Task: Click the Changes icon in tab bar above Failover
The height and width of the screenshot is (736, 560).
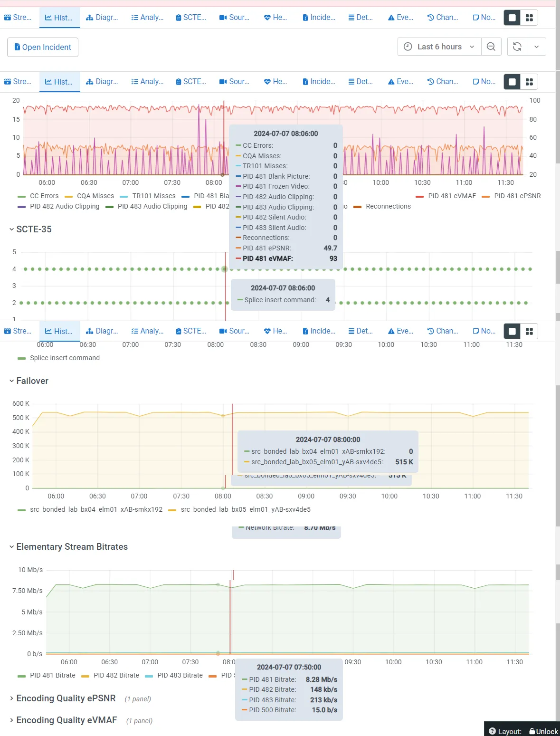Action: [431, 331]
